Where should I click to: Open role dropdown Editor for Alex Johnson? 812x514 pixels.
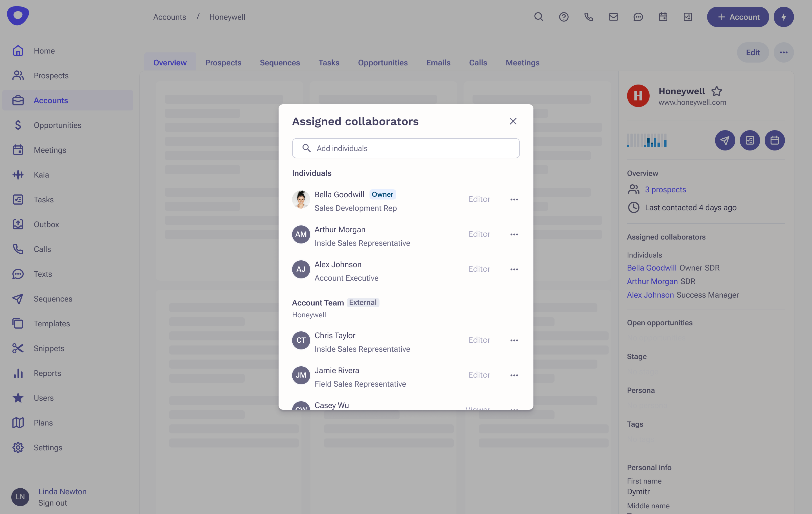tap(479, 269)
